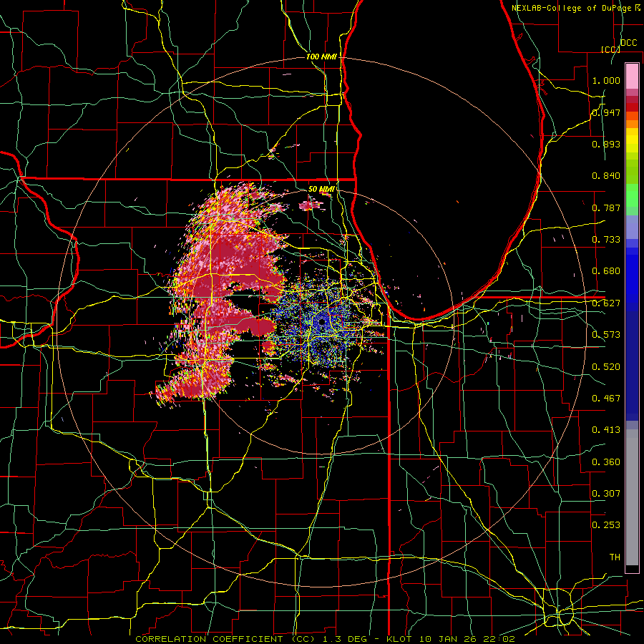644x644 pixels.
Task: Pick the gray segment of the color bar
Action: click(632, 497)
